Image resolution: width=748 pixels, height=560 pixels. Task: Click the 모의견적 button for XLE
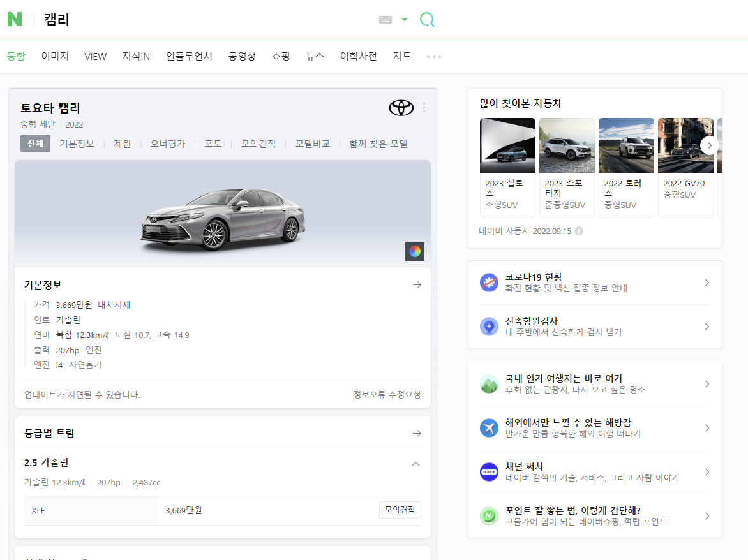400,510
